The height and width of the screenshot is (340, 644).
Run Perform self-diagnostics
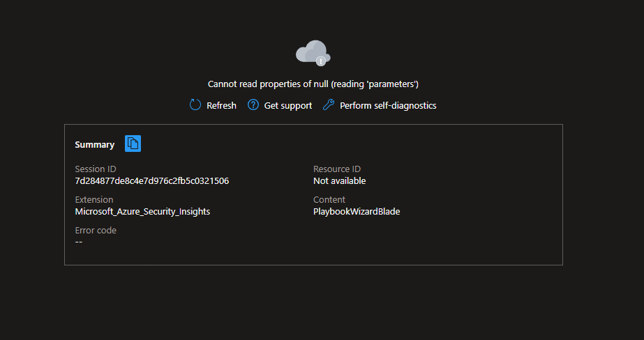click(387, 106)
